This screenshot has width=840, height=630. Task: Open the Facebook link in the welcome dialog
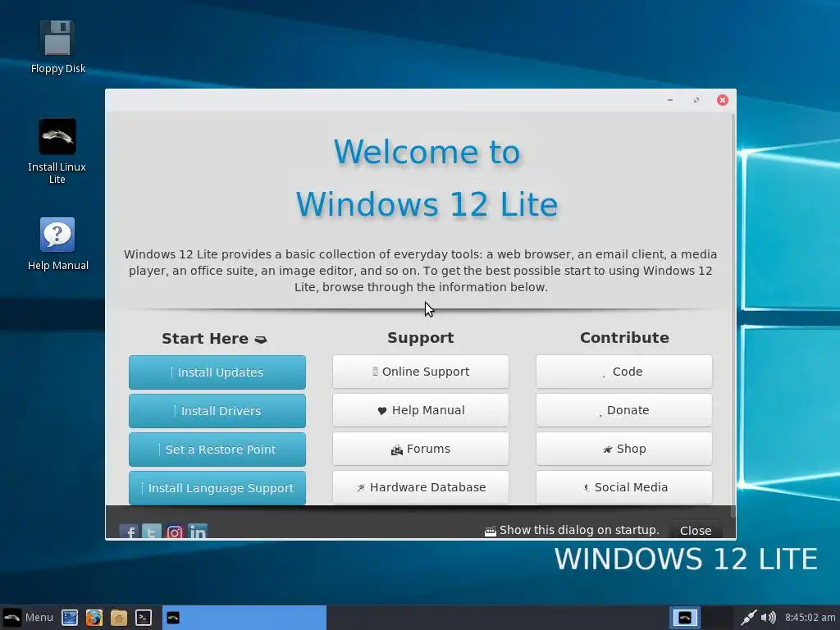[x=129, y=532]
